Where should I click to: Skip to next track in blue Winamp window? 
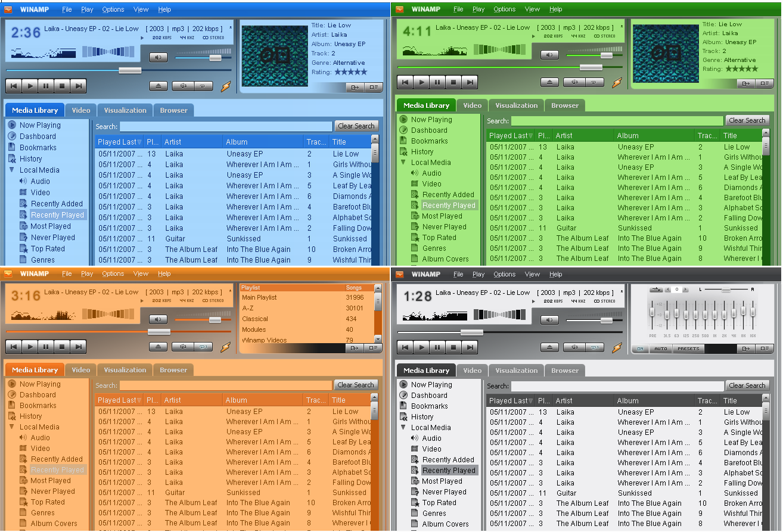(x=78, y=86)
